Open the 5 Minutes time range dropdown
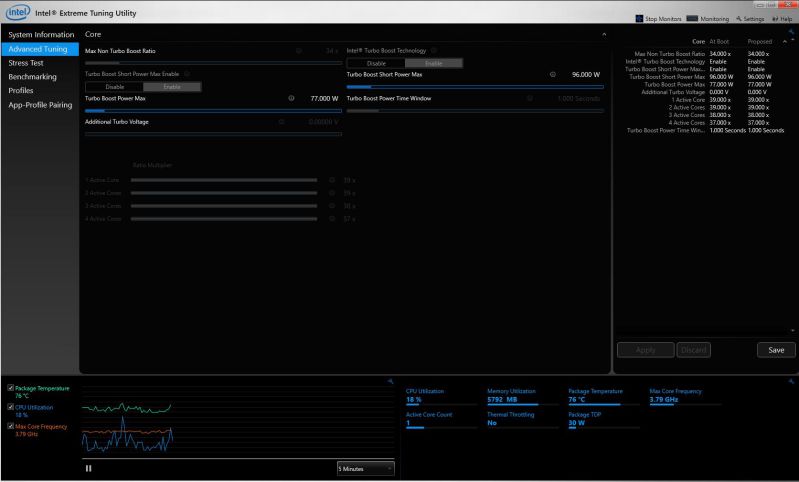The image size is (799, 482). pos(366,469)
